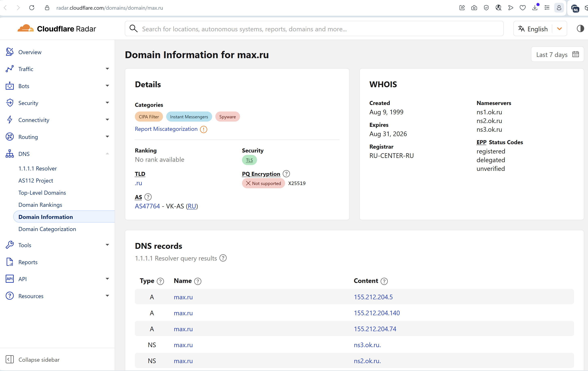Click the browser reload icon
588x371 pixels.
32,8
